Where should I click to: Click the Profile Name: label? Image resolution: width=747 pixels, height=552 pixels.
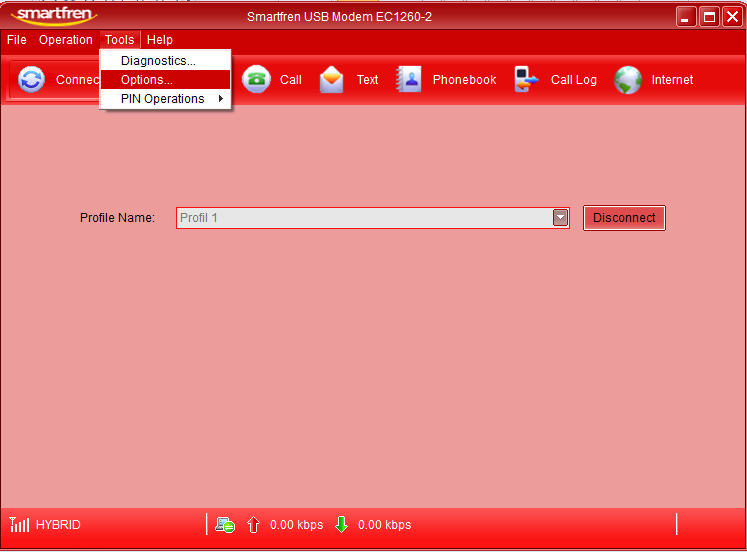117,218
